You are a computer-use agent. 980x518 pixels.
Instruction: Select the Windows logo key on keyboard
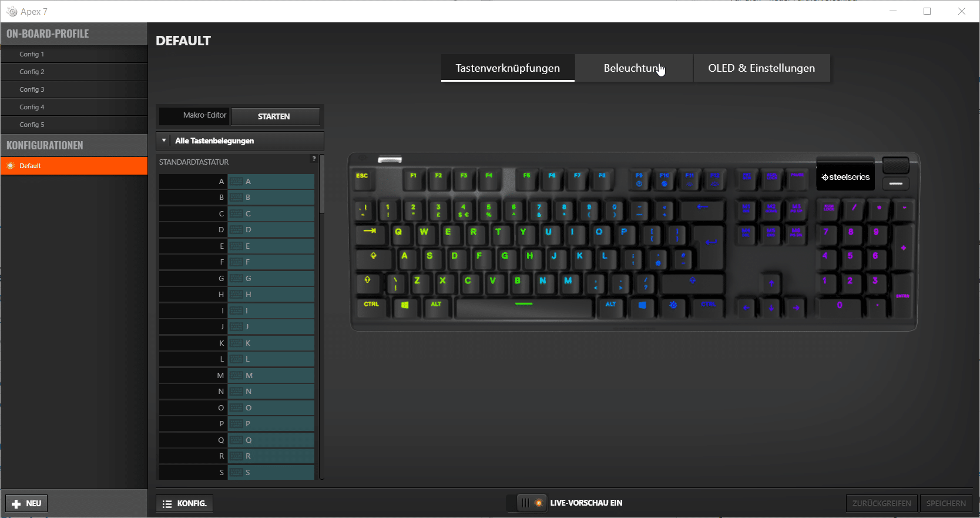coord(405,307)
